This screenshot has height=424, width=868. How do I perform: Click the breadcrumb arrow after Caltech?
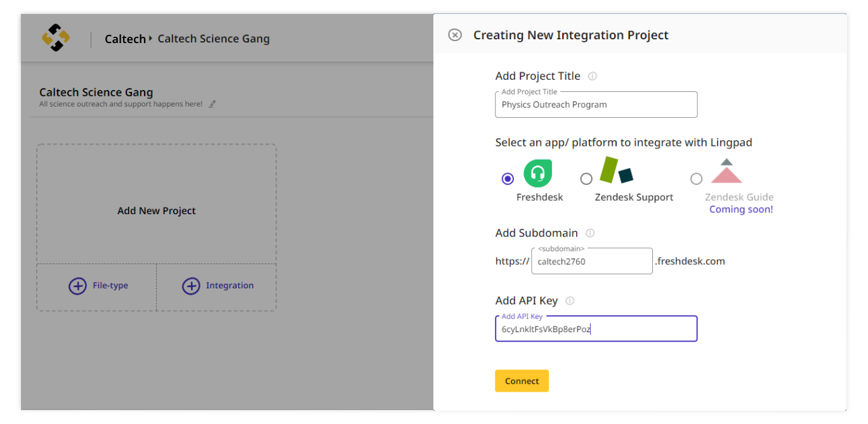150,39
